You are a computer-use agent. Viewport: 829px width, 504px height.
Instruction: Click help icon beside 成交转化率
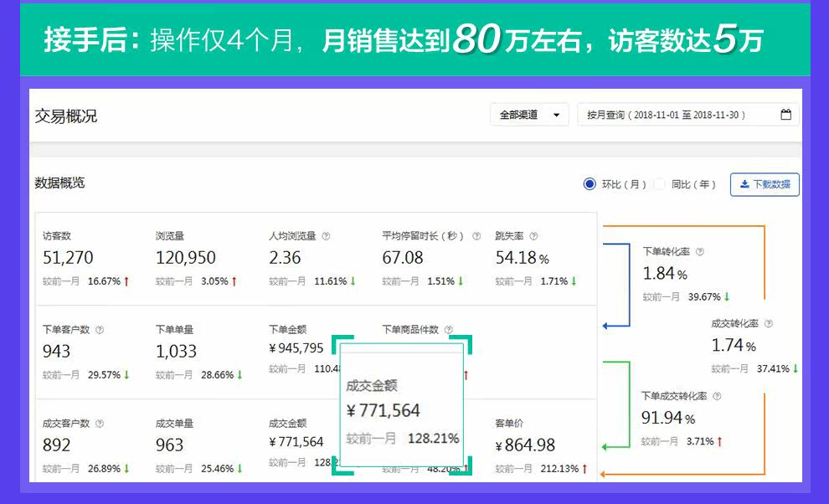point(769,324)
